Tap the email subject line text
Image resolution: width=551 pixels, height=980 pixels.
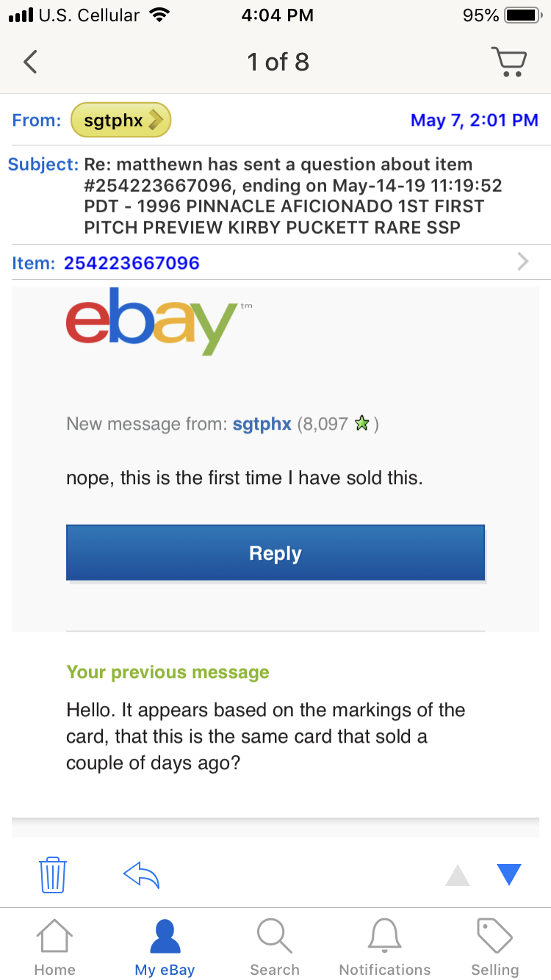pos(293,195)
